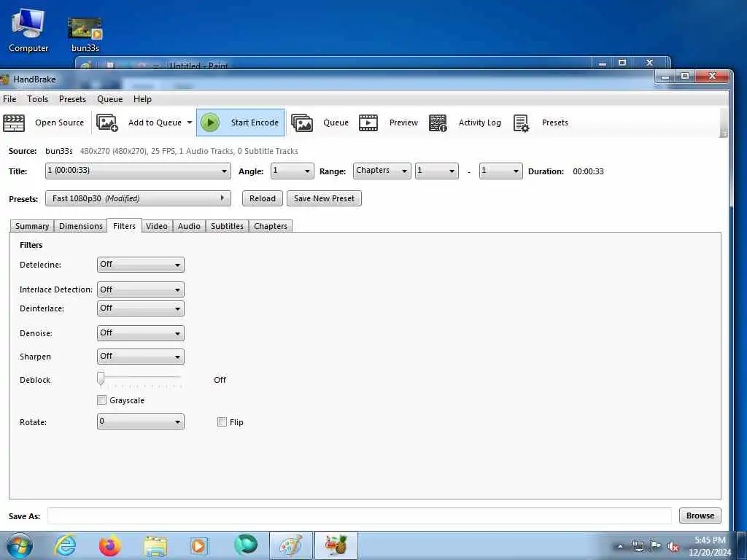
Task: Switch to the Chapters tab
Action: pyautogui.click(x=271, y=226)
